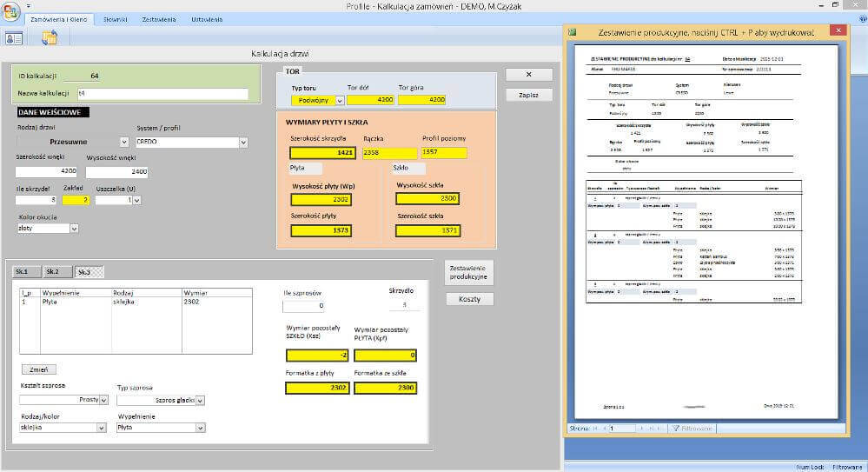Click the Wysokość szkła field

click(427, 198)
